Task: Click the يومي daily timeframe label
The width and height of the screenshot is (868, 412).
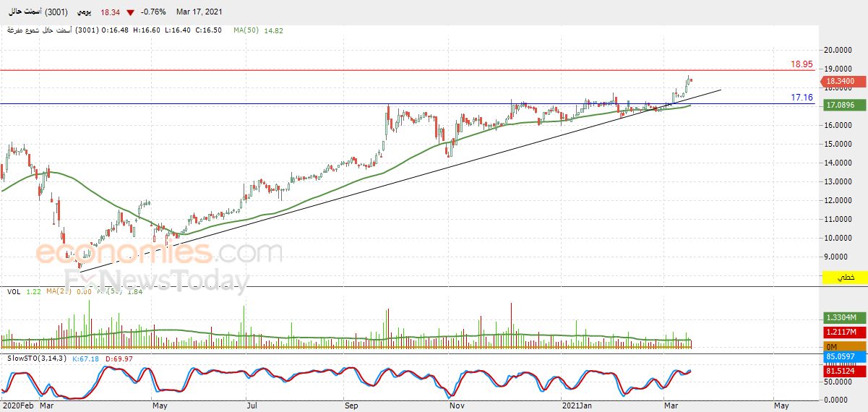Action: (x=86, y=12)
